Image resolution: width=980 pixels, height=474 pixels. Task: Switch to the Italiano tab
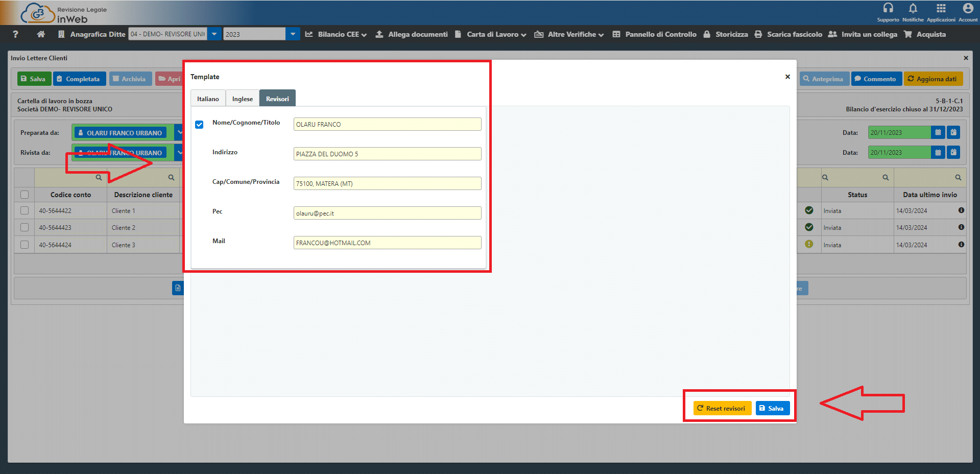click(x=208, y=99)
